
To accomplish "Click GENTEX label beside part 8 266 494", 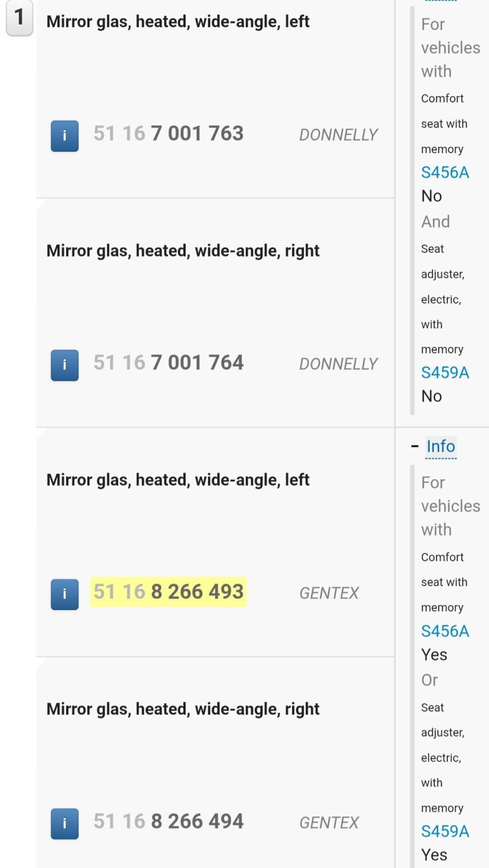I will [x=329, y=823].
